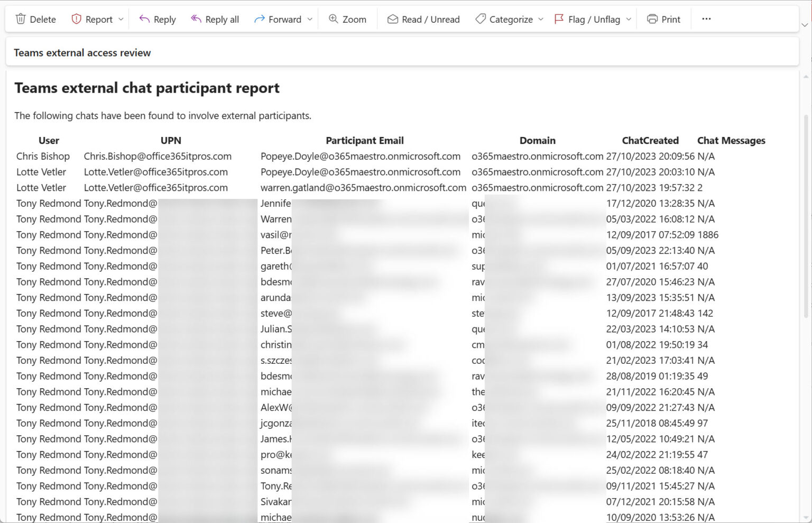812x523 pixels.
Task: Select the Reply all icon
Action: click(196, 19)
